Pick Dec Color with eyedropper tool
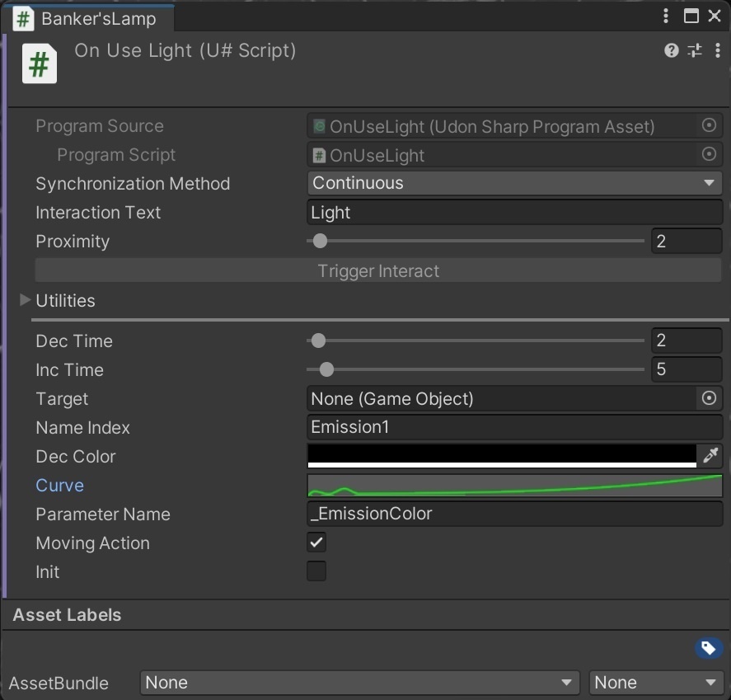This screenshot has width=731, height=700. coord(710,456)
